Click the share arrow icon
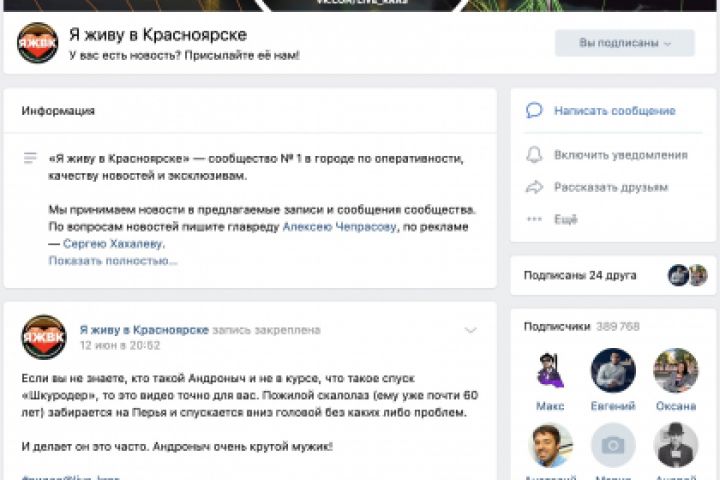This screenshot has height=480, width=720. 534,187
